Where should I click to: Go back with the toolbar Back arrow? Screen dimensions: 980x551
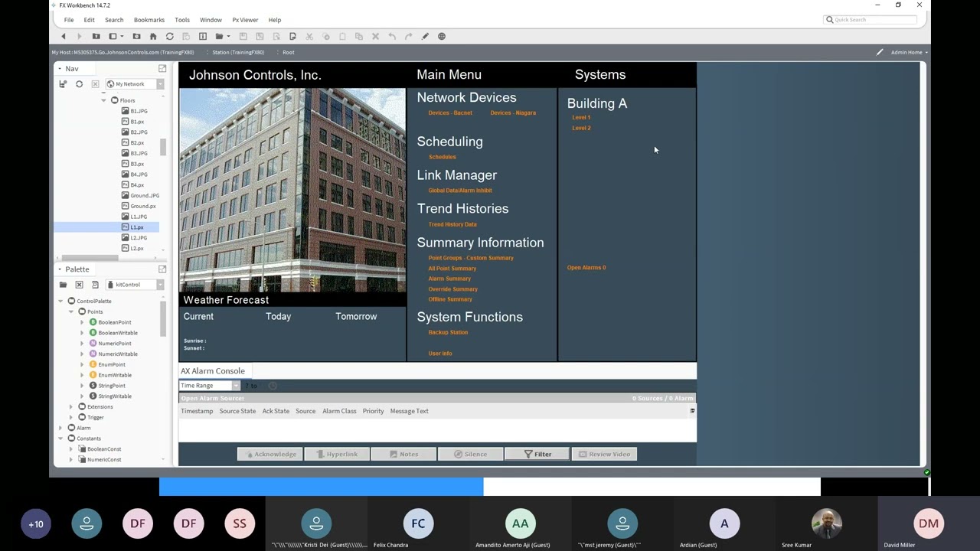64,36
